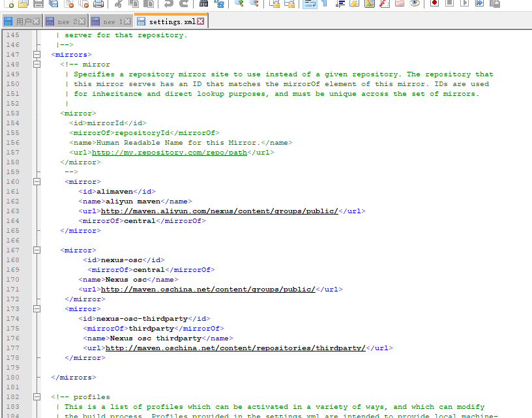Click the Save All toolbar icon
Screen dimensions: 532x418
click(53, 3)
